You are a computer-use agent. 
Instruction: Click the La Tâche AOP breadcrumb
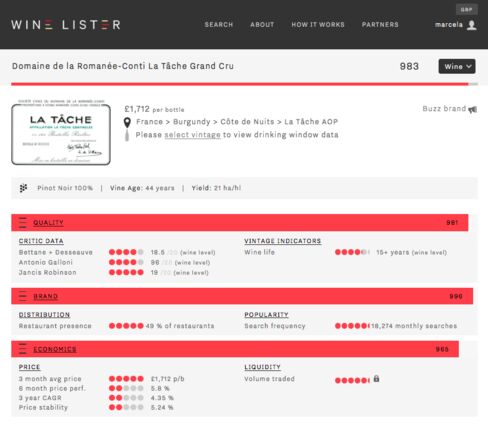point(311,122)
